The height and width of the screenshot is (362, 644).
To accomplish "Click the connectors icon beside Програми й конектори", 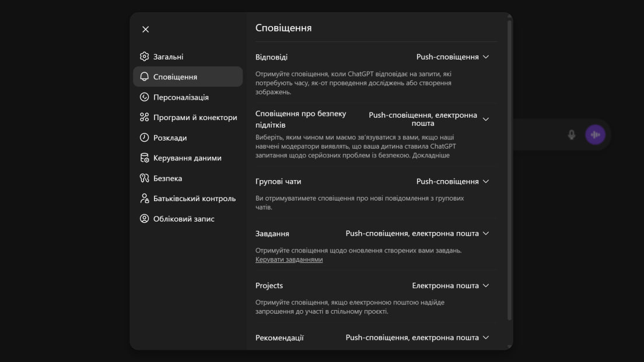I will point(143,117).
